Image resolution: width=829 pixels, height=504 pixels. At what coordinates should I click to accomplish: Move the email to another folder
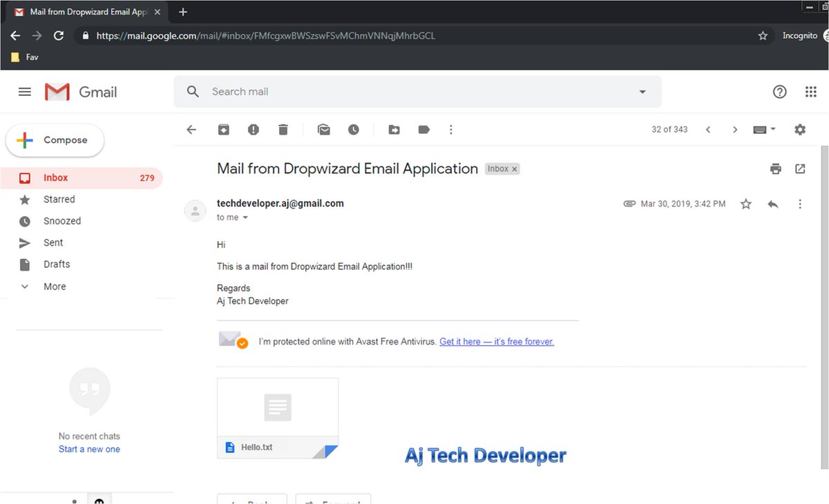394,129
